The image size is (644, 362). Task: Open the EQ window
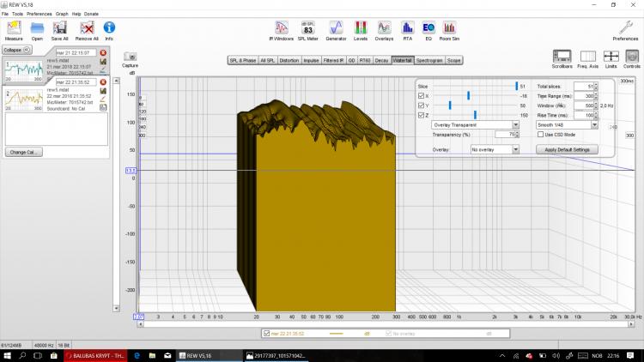(x=428, y=27)
